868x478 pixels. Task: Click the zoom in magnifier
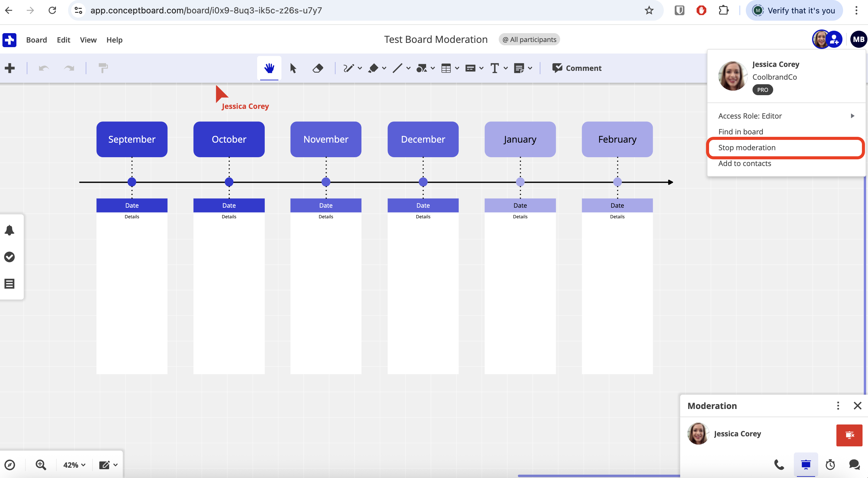pyautogui.click(x=41, y=465)
